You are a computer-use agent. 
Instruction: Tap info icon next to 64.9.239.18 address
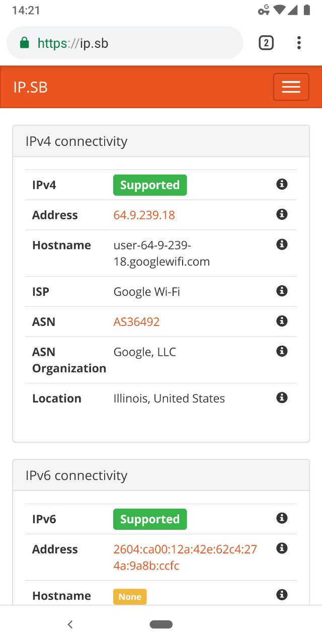[282, 215]
